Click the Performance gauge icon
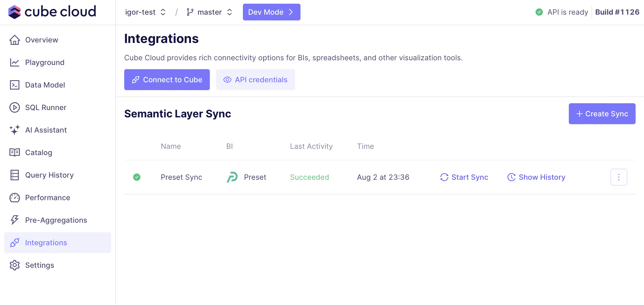The height and width of the screenshot is (305, 644). coord(14,198)
